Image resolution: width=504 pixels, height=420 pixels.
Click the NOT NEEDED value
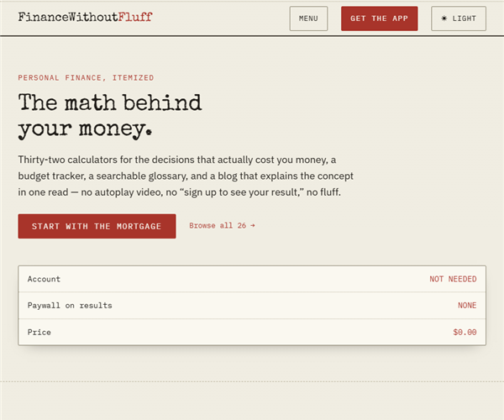pos(453,279)
